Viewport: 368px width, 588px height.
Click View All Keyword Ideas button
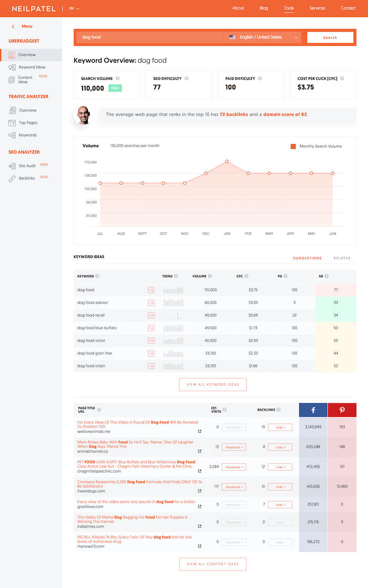(x=212, y=384)
